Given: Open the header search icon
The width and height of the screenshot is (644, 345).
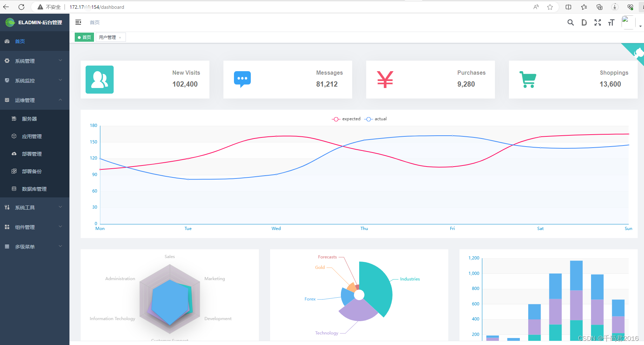Looking at the screenshot, I should [x=571, y=22].
